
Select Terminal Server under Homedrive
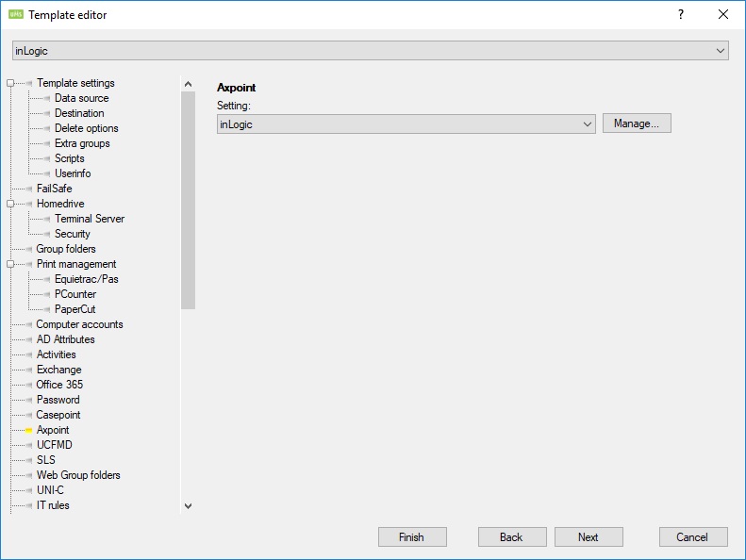tap(89, 219)
